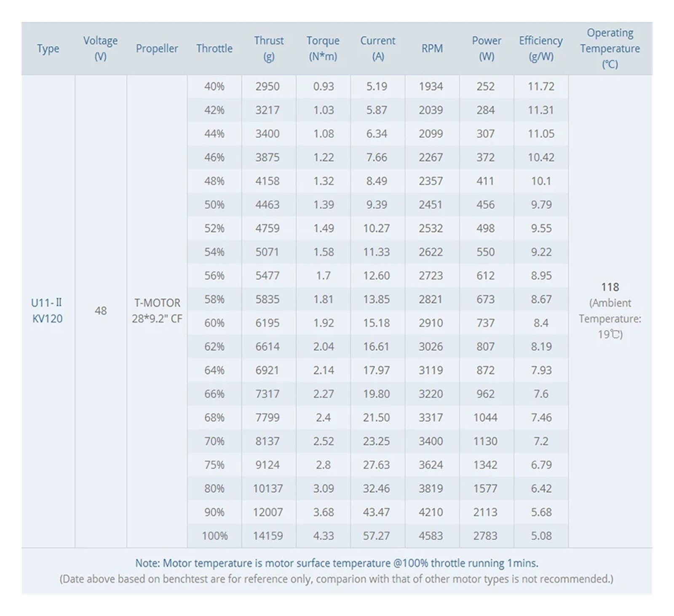Image resolution: width=674 pixels, height=616 pixels.
Task: Click the 4583 RPM value
Action: point(431,536)
